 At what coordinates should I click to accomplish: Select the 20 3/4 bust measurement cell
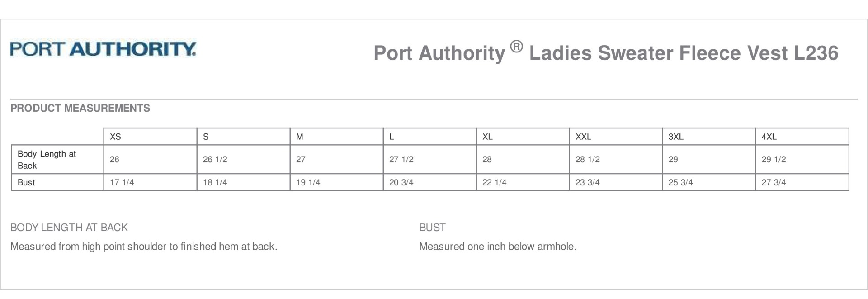click(401, 182)
